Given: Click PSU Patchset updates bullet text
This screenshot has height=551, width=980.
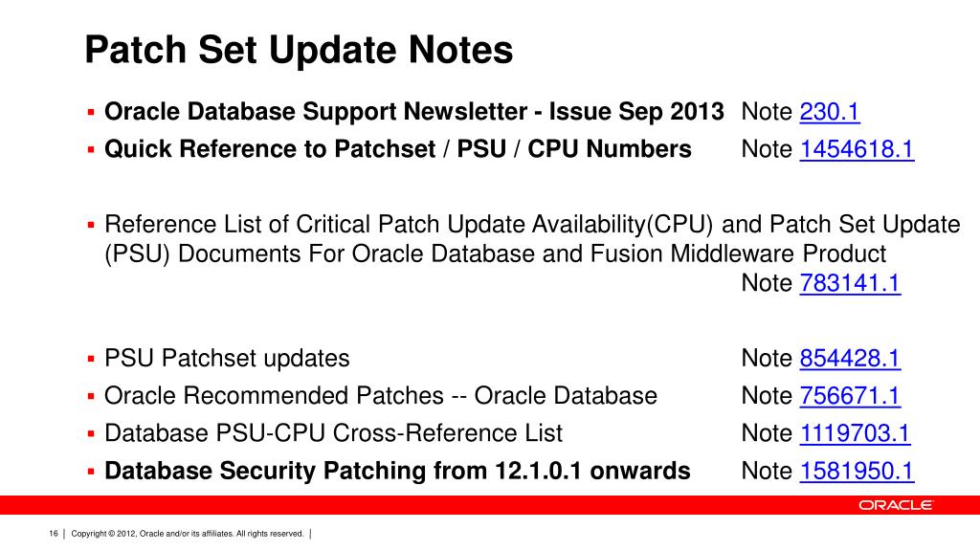Looking at the screenshot, I should (227, 358).
